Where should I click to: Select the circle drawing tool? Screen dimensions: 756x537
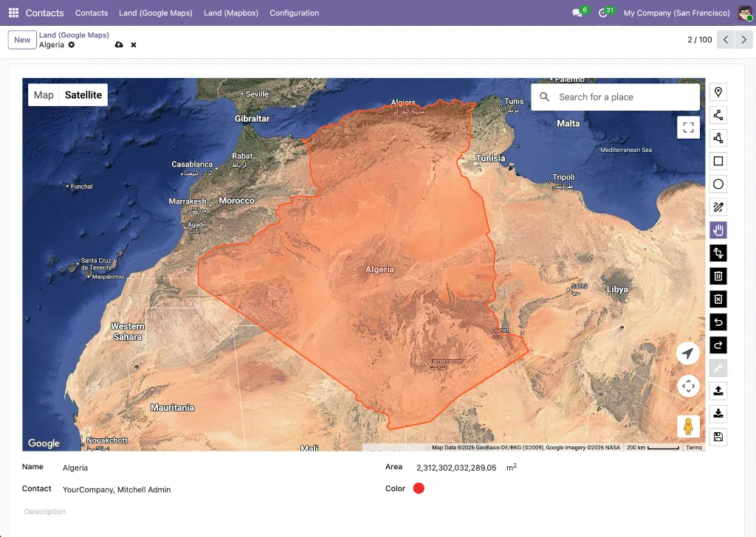click(718, 184)
